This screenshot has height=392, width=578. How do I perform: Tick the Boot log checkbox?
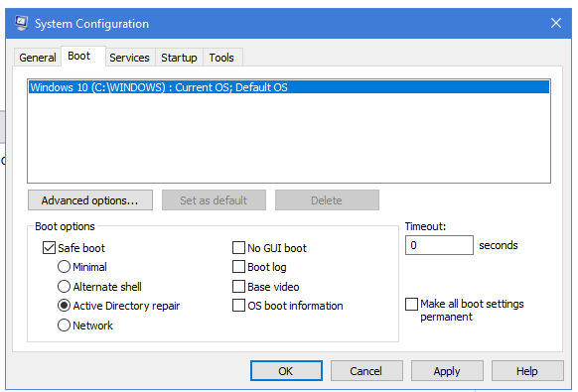pos(238,267)
